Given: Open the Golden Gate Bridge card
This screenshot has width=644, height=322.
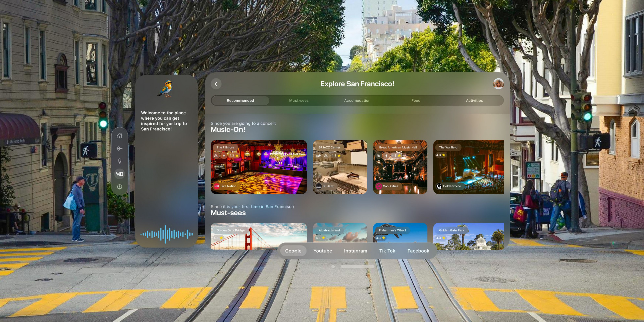Looking at the screenshot, I should pos(259,236).
